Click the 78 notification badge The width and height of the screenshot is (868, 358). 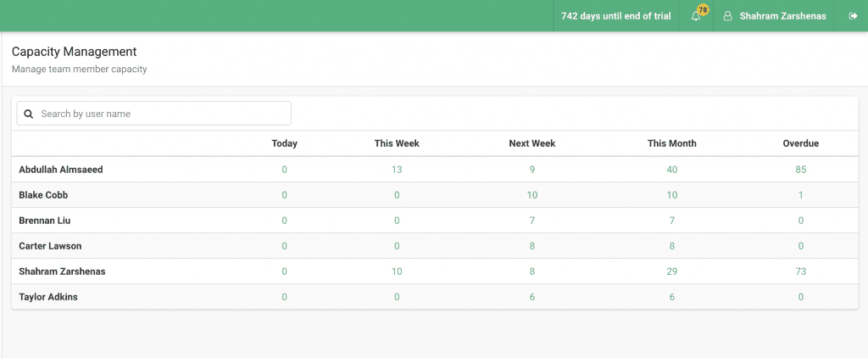click(x=703, y=10)
